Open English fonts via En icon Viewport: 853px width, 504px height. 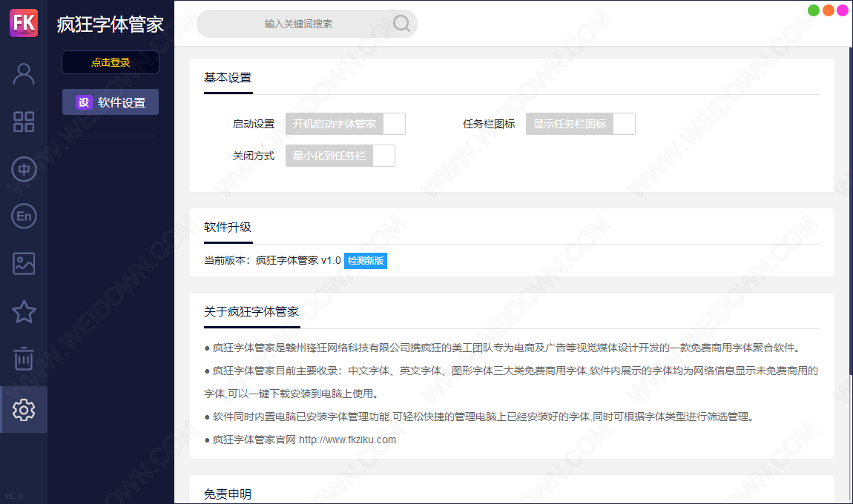tap(24, 216)
